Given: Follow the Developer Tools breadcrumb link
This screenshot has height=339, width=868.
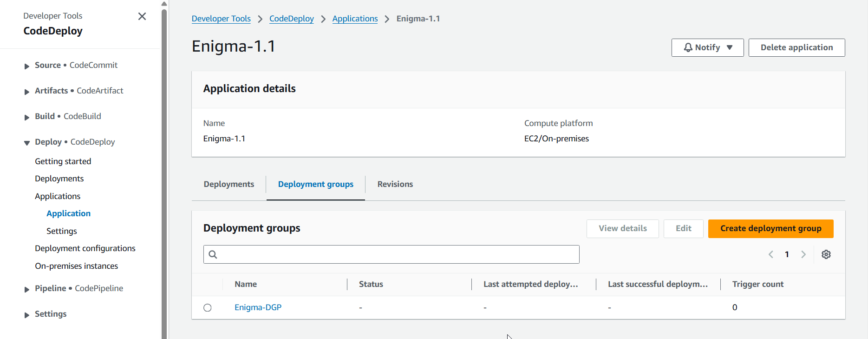Looking at the screenshot, I should tap(221, 19).
